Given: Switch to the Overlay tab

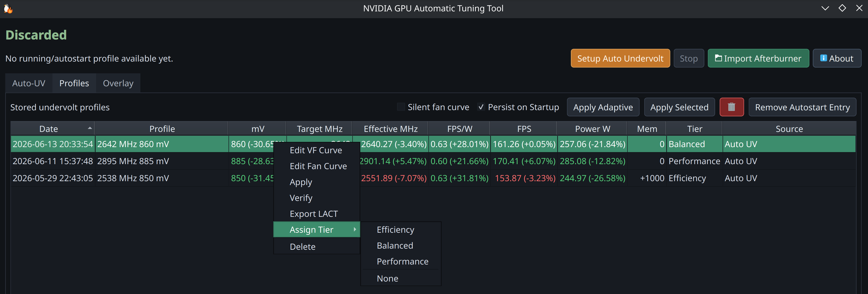Looking at the screenshot, I should tap(118, 83).
